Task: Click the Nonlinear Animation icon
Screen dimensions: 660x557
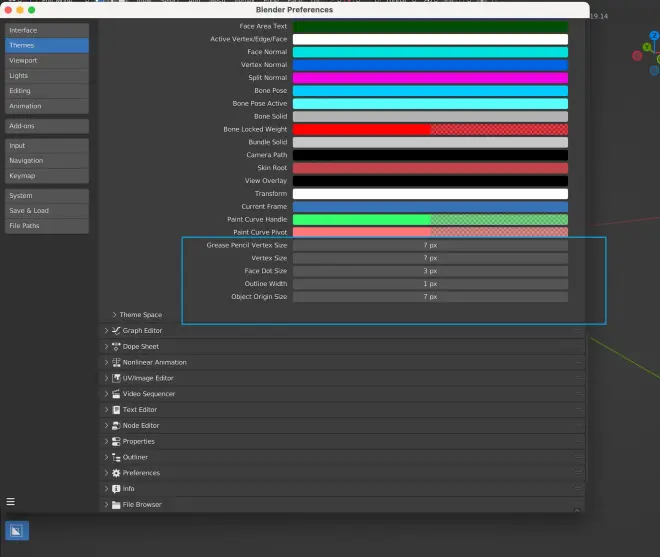Action: tap(116, 363)
